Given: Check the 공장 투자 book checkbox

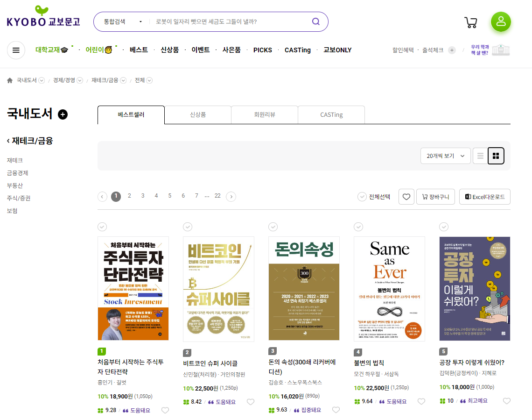Looking at the screenshot, I should point(444,227).
